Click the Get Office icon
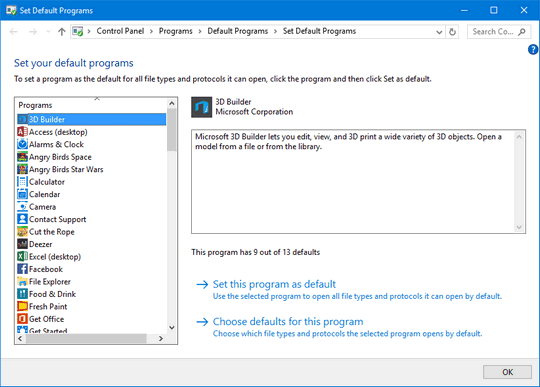The image size is (540, 387). [x=22, y=319]
